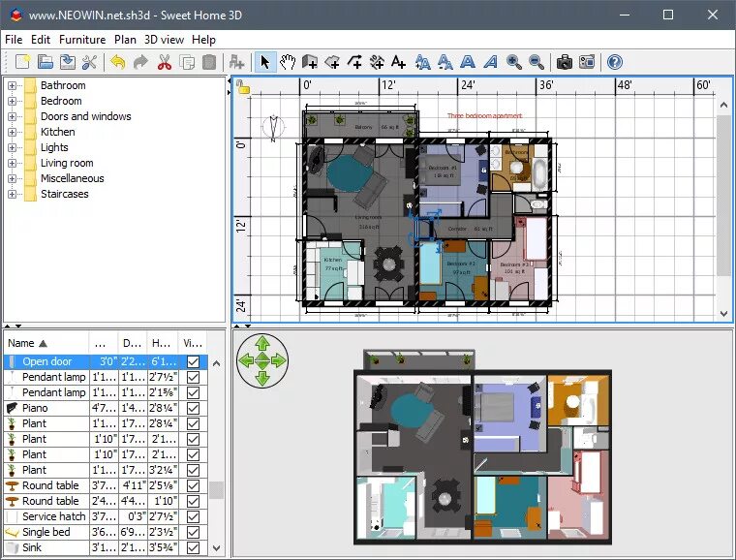The image size is (736, 560).
Task: Select the Add text tool
Action: tap(399, 62)
